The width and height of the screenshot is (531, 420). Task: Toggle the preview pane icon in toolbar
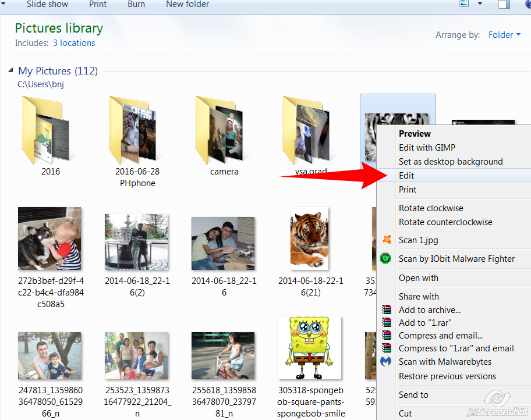click(x=504, y=4)
